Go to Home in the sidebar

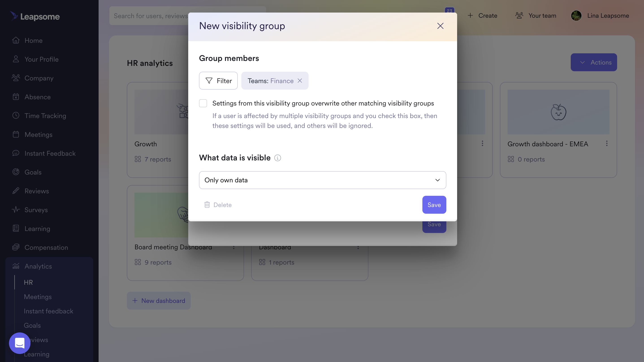34,41
